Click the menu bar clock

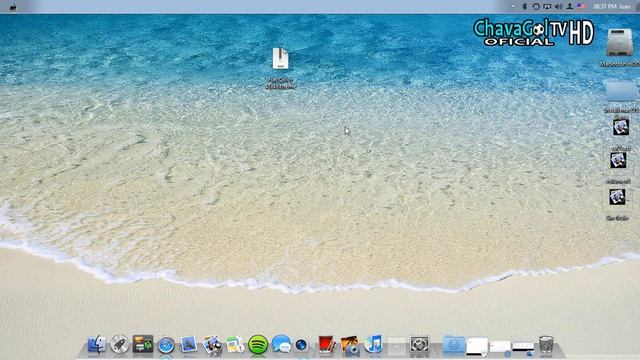(x=605, y=7)
